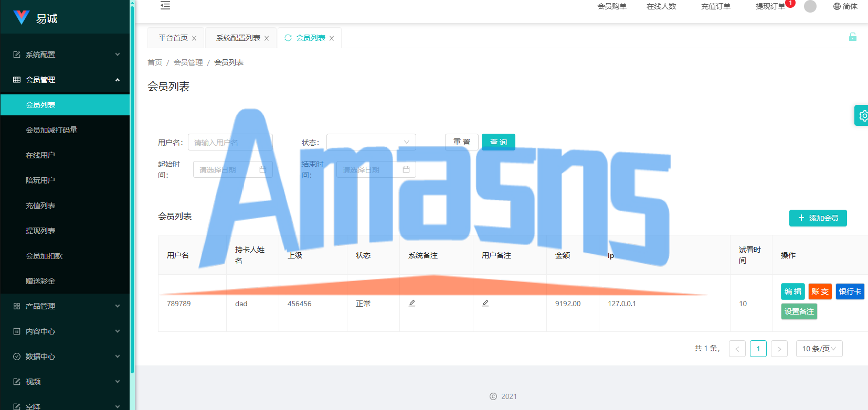Refresh the 会员列表 tab via reload icon
This screenshot has height=410, width=868.
[x=288, y=38]
